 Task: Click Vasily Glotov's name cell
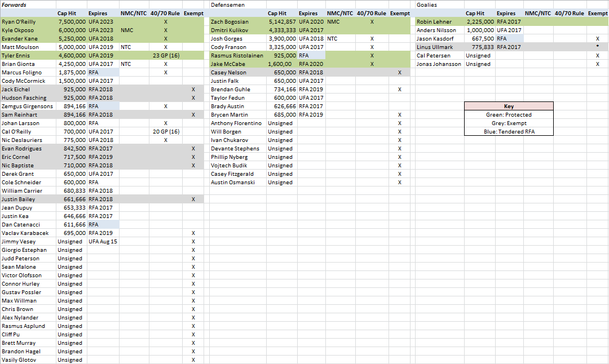(19, 360)
